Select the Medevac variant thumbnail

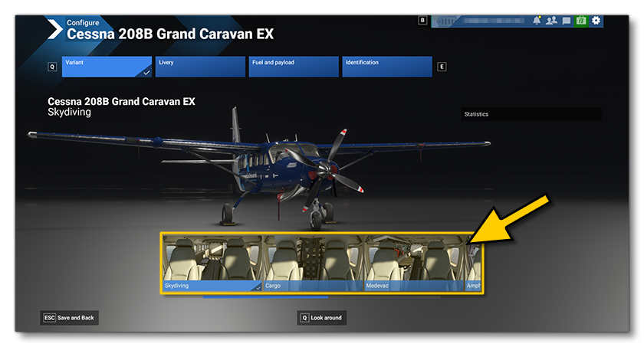(414, 263)
